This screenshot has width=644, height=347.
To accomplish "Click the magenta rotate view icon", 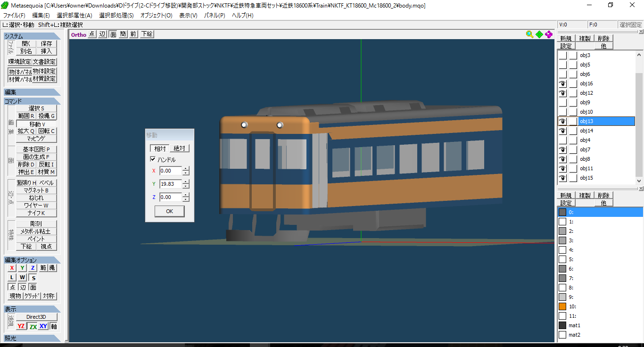I will (549, 34).
